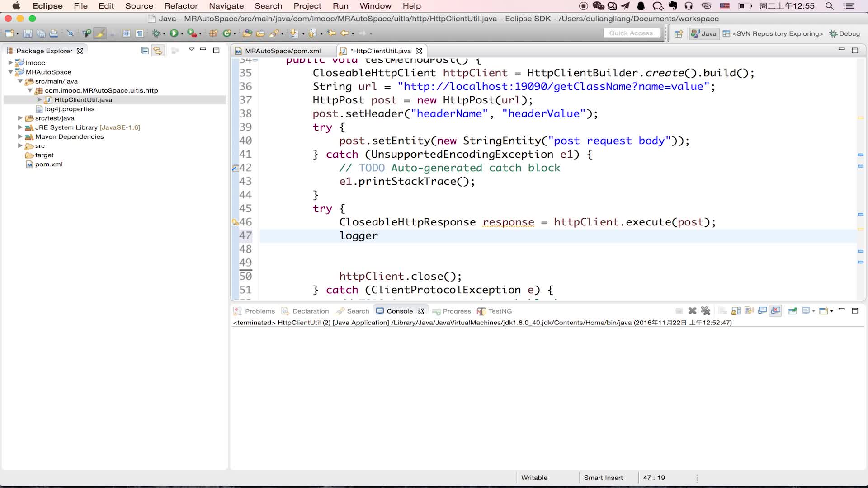This screenshot has width=868, height=488.
Task: Open the Refactor menu
Action: (x=181, y=6)
